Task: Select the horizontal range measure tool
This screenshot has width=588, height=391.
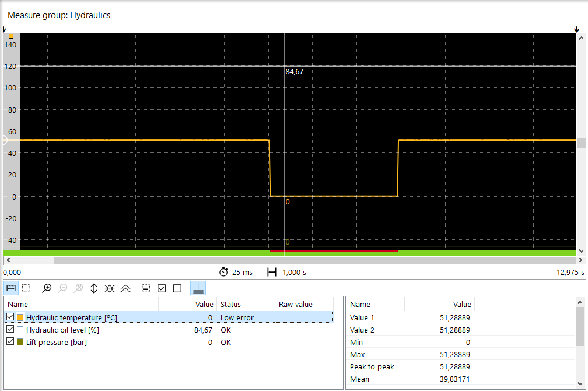Action: point(11,288)
